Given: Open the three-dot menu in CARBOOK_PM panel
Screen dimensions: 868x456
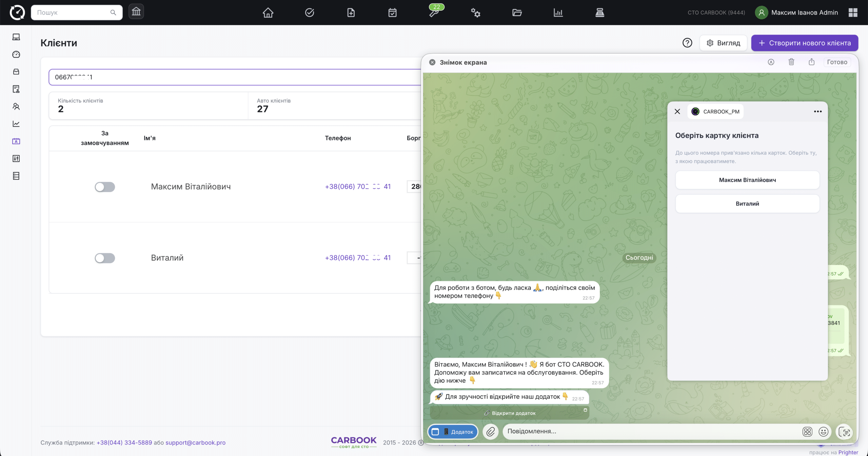Looking at the screenshot, I should tap(818, 112).
